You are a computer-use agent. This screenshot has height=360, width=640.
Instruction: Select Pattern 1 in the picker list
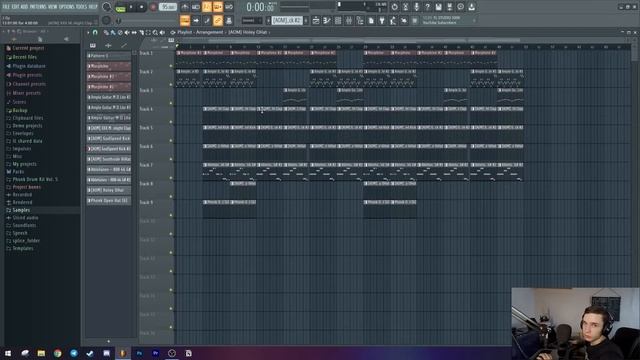coord(109,56)
